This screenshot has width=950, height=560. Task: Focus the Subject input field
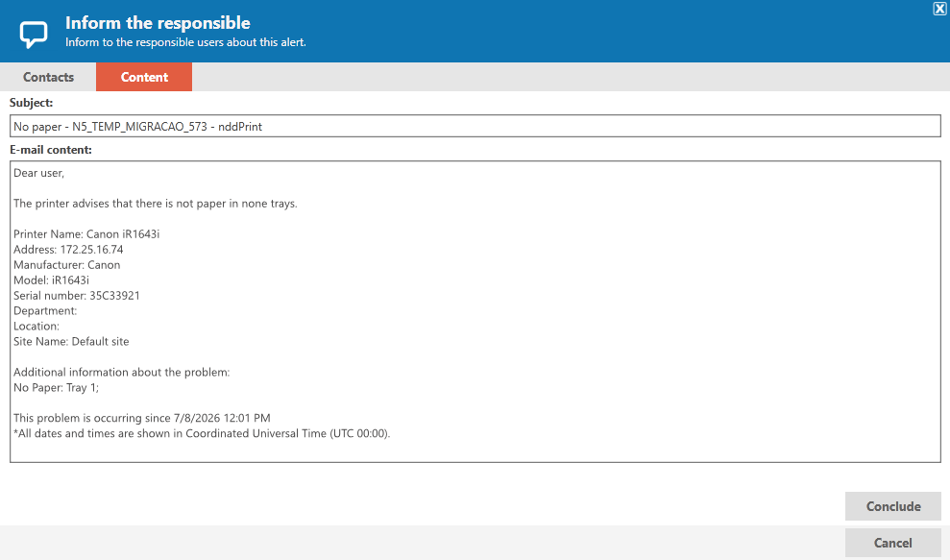point(475,126)
